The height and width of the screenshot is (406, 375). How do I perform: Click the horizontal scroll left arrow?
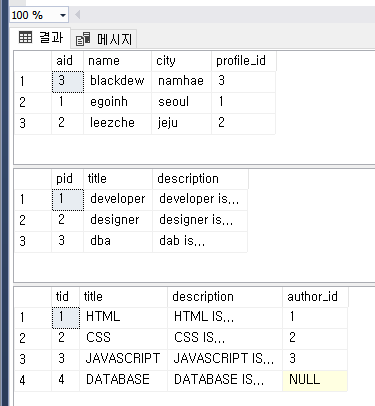(78, 15)
